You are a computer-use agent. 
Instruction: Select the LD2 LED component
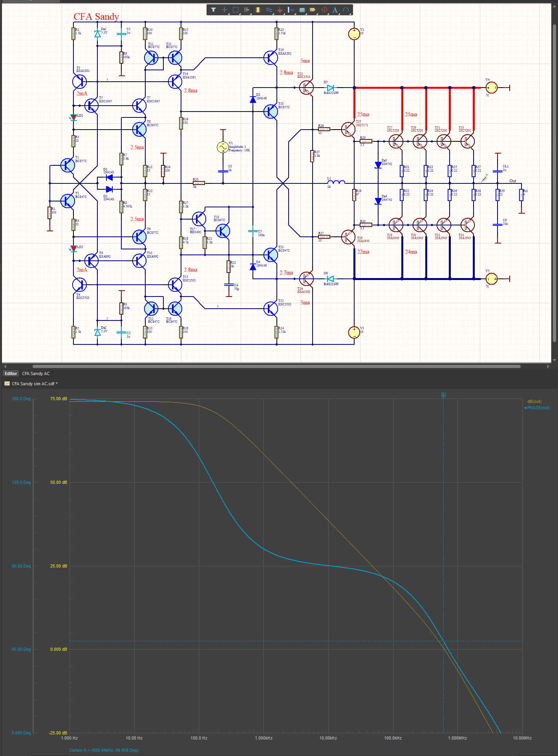(x=73, y=248)
